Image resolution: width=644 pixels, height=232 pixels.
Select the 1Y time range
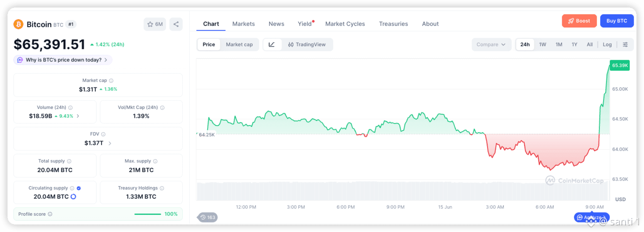(x=574, y=44)
